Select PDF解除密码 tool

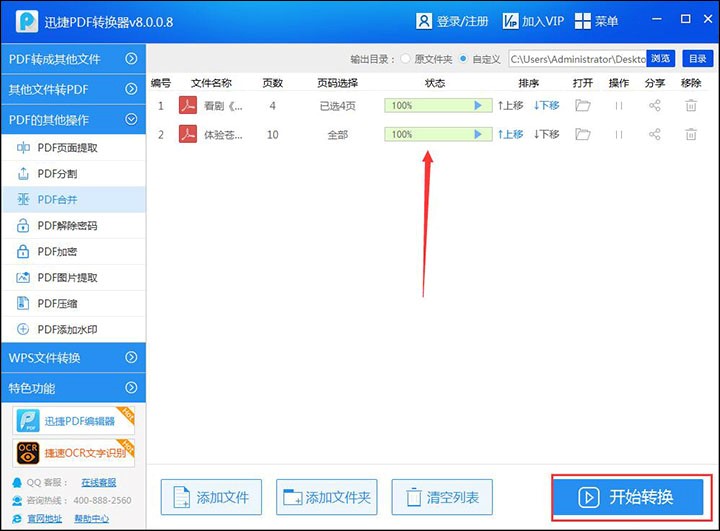tap(73, 226)
